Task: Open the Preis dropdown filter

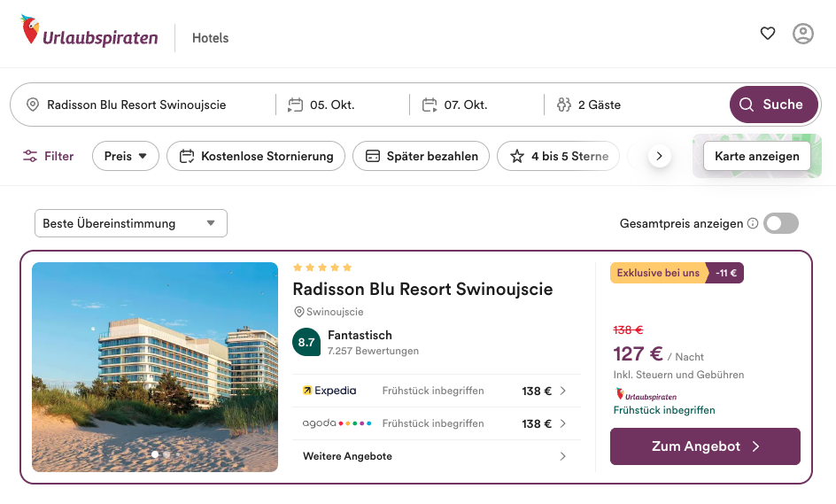Action: pyautogui.click(x=126, y=156)
